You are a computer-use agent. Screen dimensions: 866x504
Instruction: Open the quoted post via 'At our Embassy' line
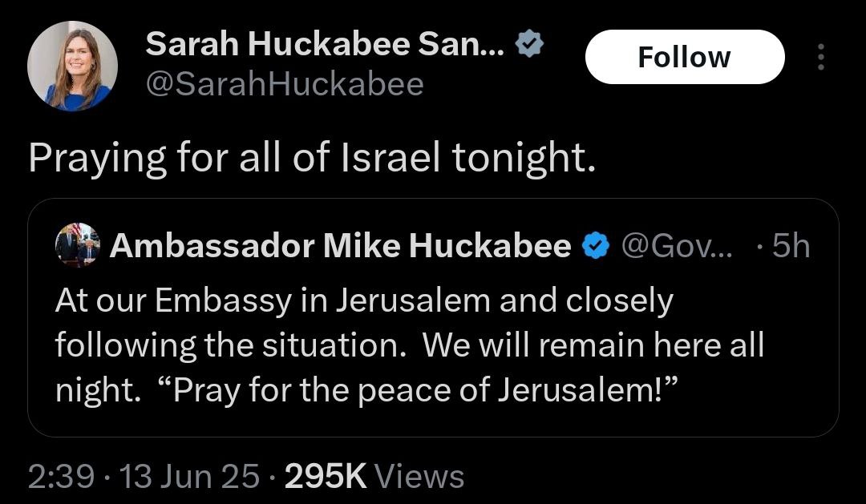[364, 300]
